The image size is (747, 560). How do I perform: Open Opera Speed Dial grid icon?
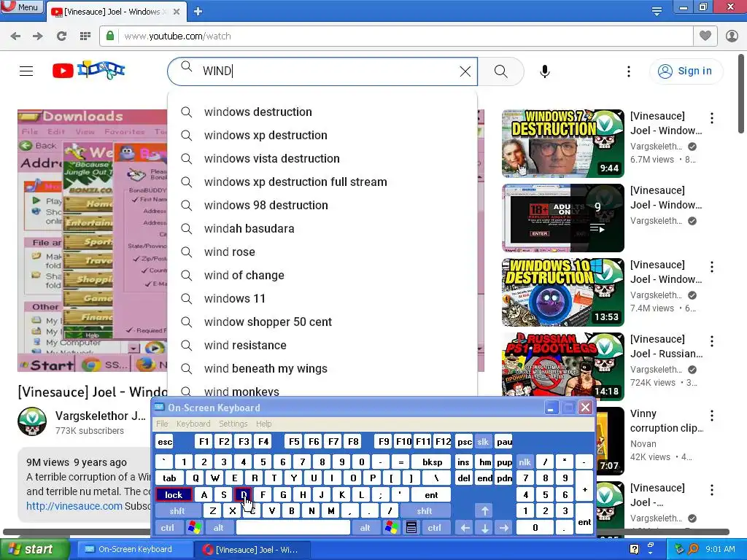click(x=85, y=36)
